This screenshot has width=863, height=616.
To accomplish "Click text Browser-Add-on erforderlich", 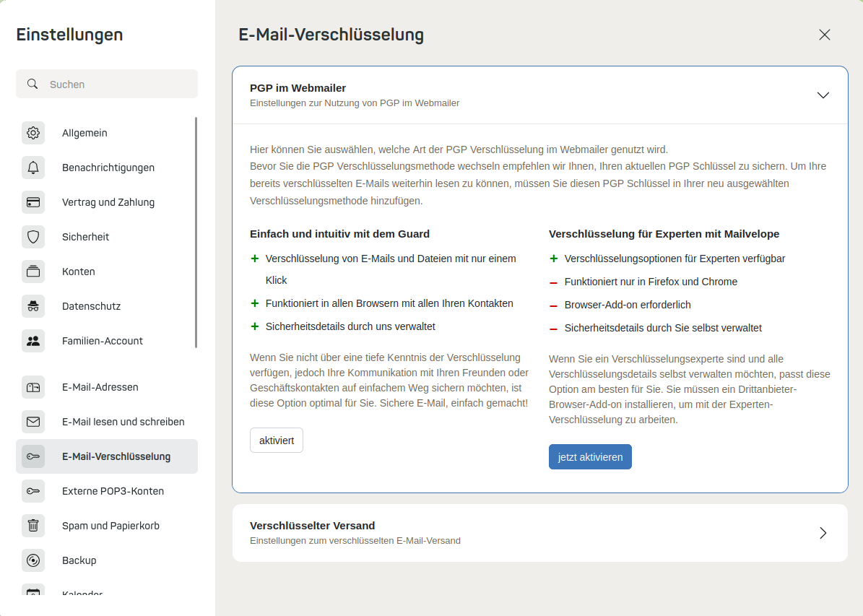I will (628, 305).
